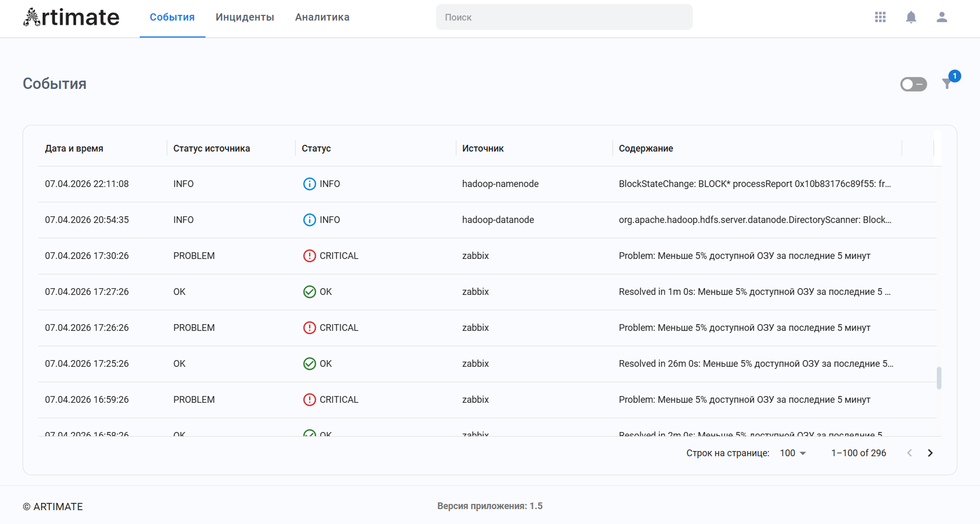Image resolution: width=980 pixels, height=524 pixels.
Task: Go to the next page of events
Action: click(930, 453)
